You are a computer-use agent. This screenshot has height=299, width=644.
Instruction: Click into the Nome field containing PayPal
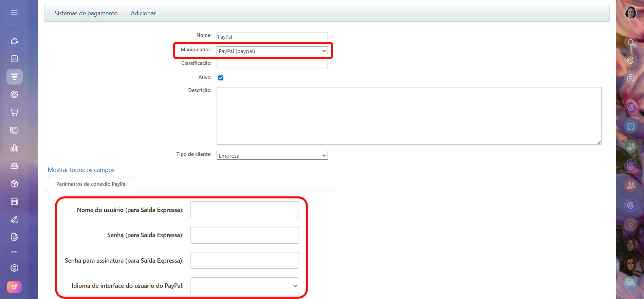pyautogui.click(x=272, y=36)
